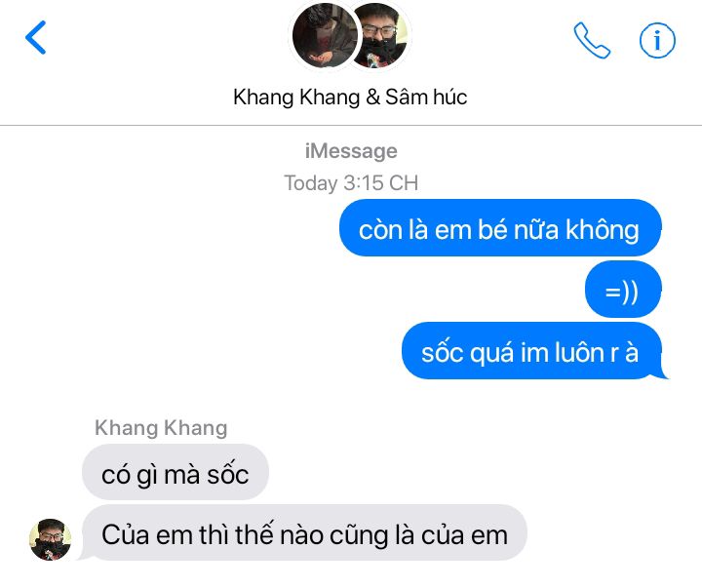Click "Sâm húc" part of title
This screenshot has height=588, width=702.
pyautogui.click(x=426, y=98)
